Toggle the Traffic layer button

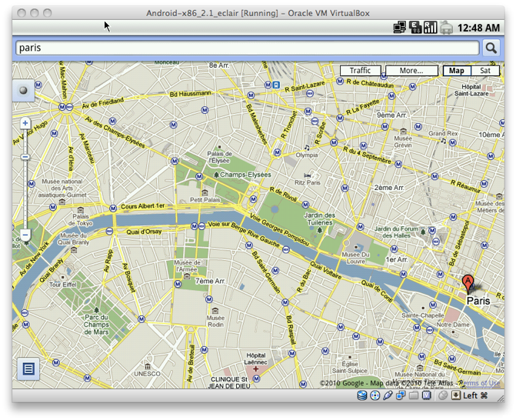click(x=361, y=71)
